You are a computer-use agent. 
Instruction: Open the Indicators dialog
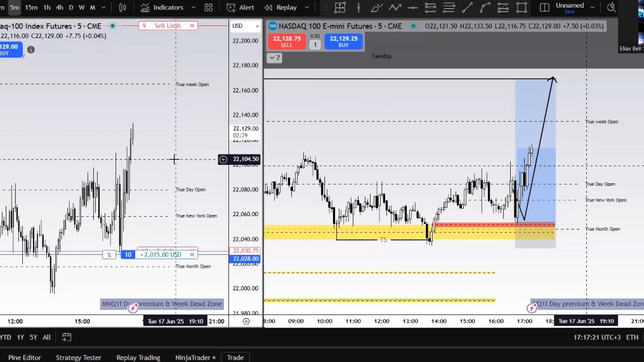(x=162, y=8)
